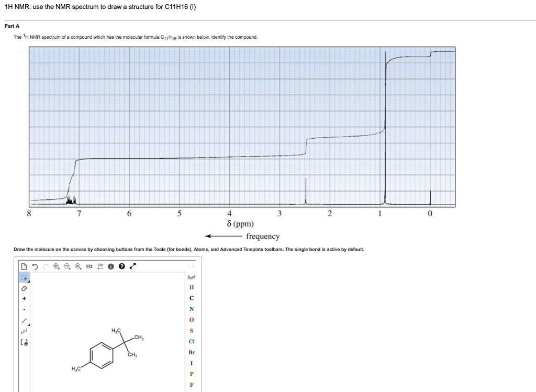Viewport: 536px width, 392px height.
Task: Toggle the positive charge tool
Action: [24, 298]
